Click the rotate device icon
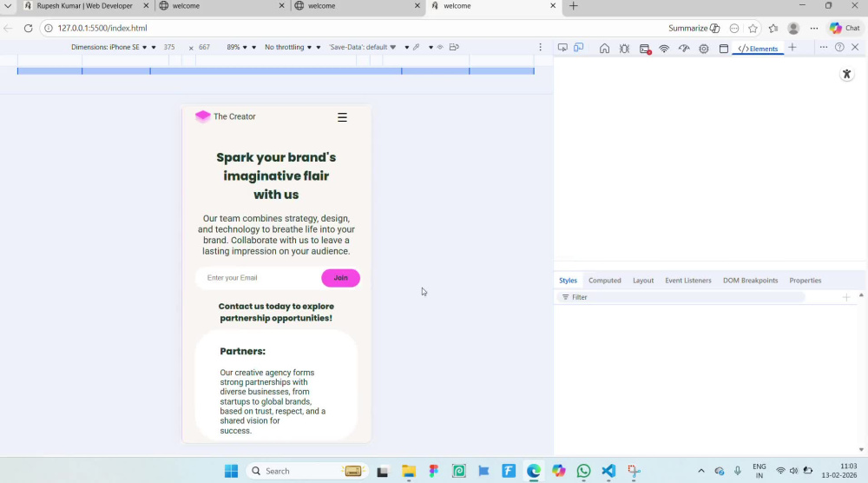The width and height of the screenshot is (868, 483). (x=454, y=47)
